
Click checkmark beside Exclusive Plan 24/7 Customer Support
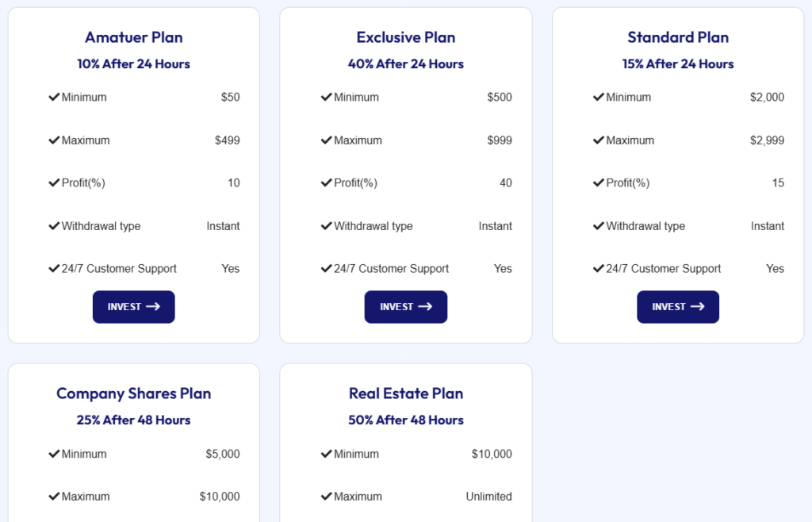[x=326, y=268]
